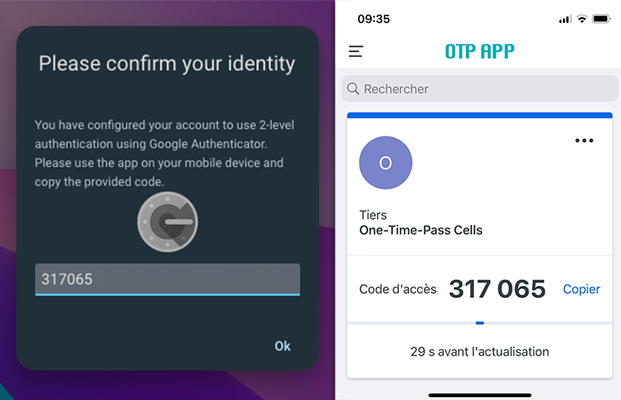This screenshot has width=621, height=400.
Task: Open the three-dot options for the account
Action: coord(584,140)
